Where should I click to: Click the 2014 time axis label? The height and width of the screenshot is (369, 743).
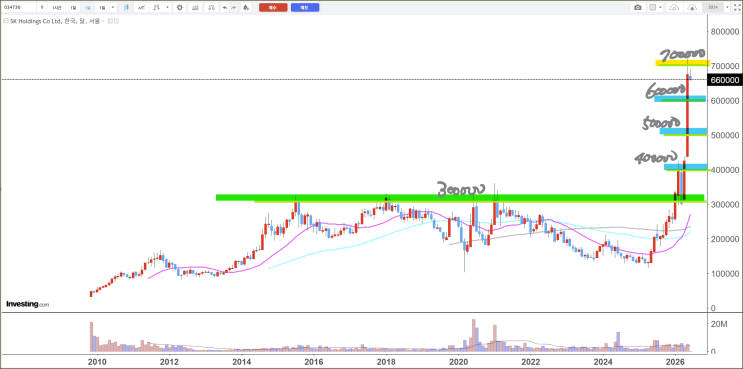click(x=241, y=362)
